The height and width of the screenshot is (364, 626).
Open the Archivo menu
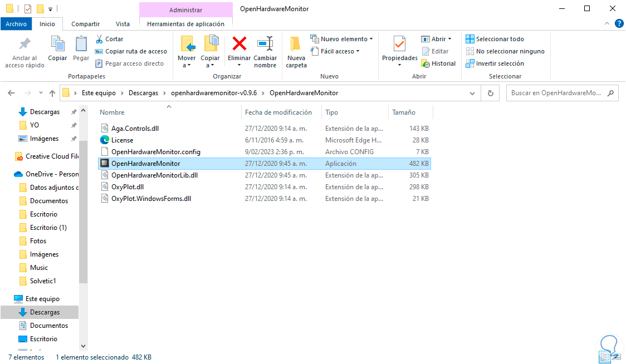tap(16, 24)
